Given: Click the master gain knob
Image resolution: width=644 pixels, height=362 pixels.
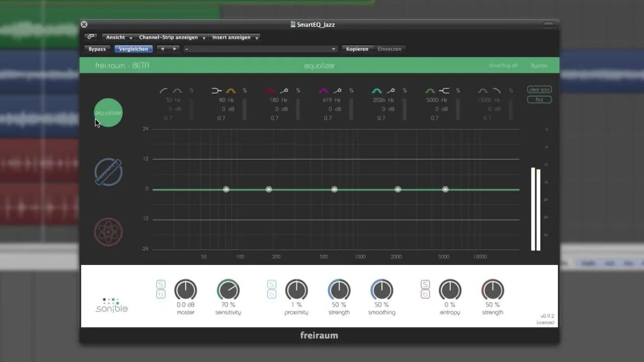Looking at the screenshot, I should 186,290.
